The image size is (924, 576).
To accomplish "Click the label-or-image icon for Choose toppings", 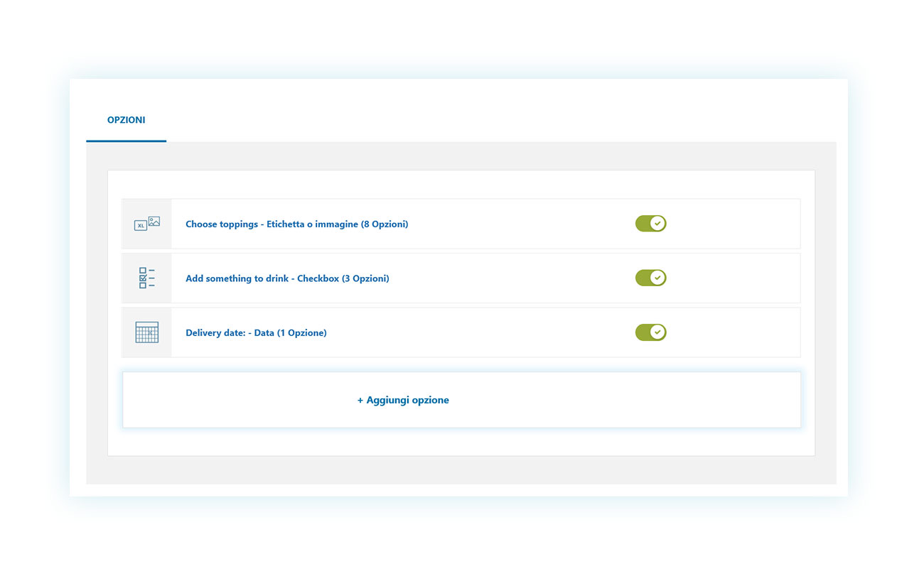I will click(x=147, y=224).
